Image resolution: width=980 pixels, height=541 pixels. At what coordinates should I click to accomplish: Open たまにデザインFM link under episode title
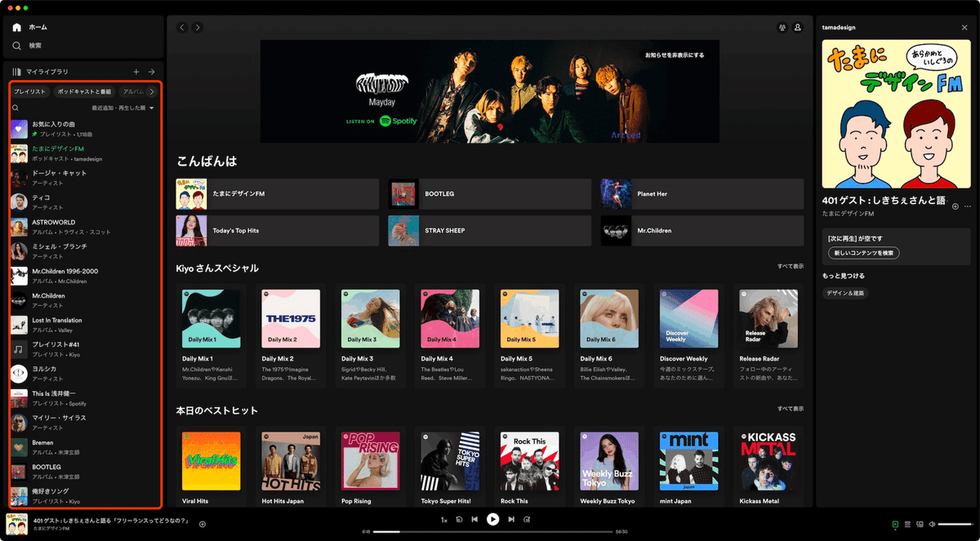(848, 214)
